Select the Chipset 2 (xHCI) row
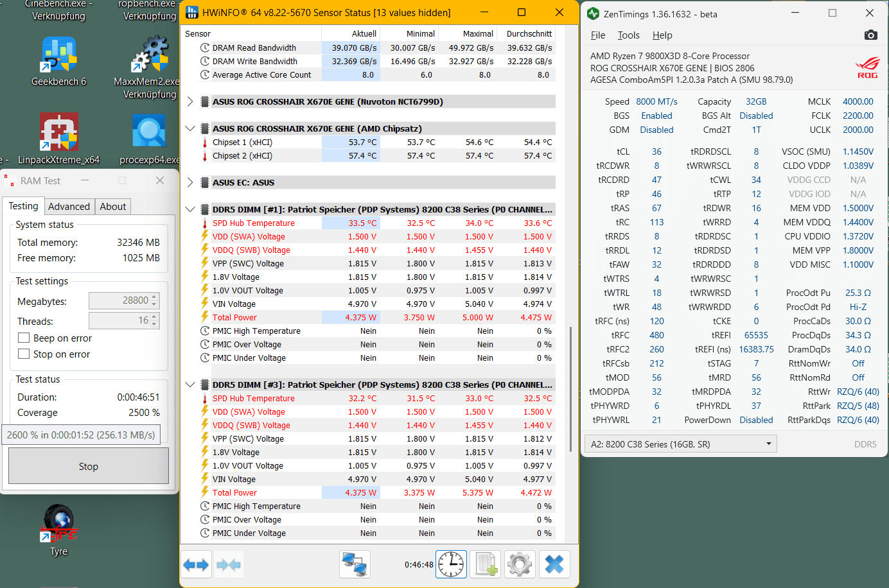Image resolution: width=889 pixels, height=588 pixels. click(x=369, y=155)
